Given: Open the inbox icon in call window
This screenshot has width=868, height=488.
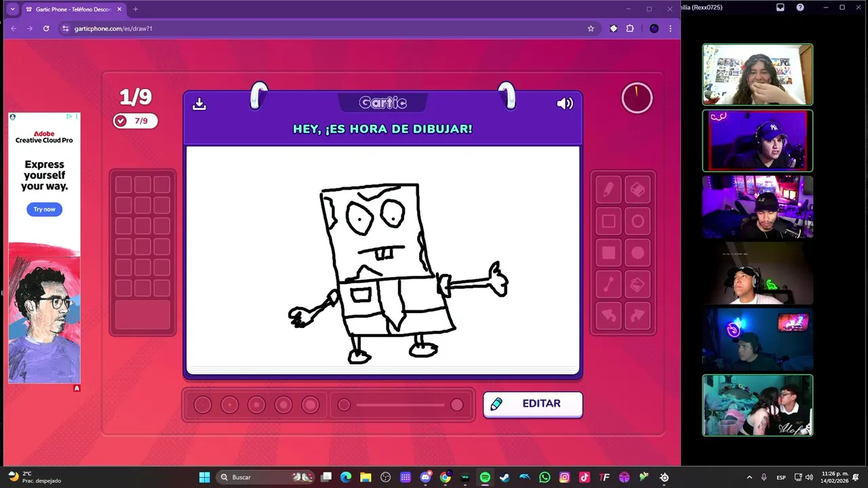Looking at the screenshot, I should [x=781, y=7].
